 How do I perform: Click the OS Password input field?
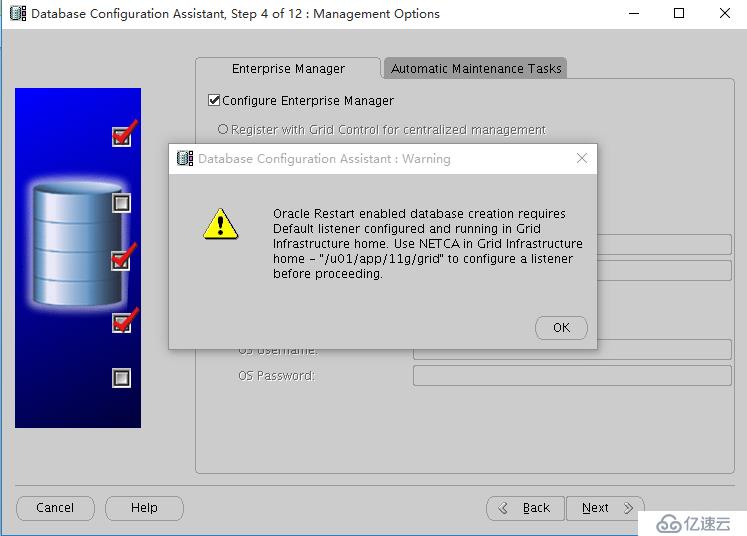(x=572, y=375)
